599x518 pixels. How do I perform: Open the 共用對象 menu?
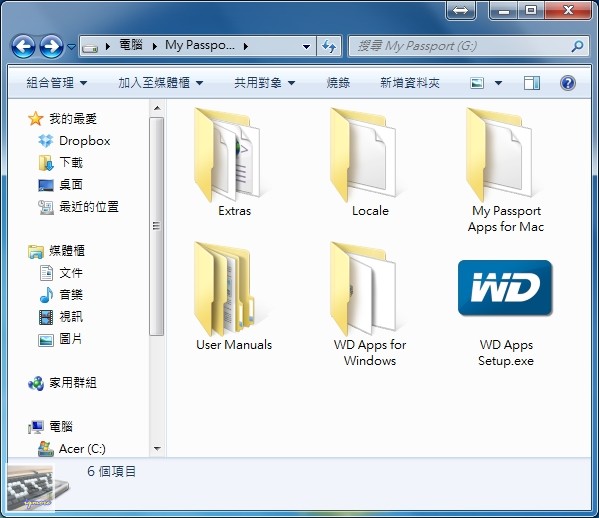264,83
